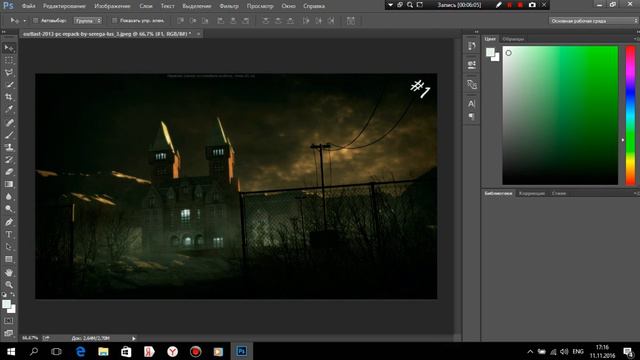Swap foreground and background colors
This screenshot has width=640, height=360.
(13, 294)
